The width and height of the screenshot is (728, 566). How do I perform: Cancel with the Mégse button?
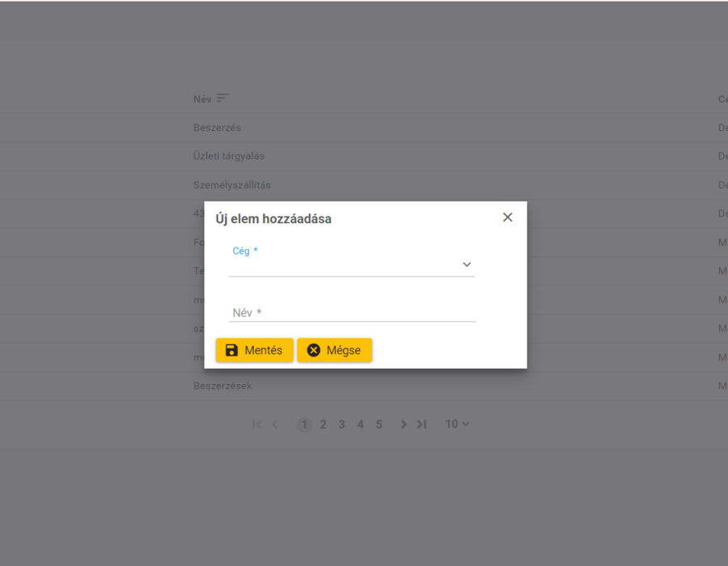pos(334,350)
